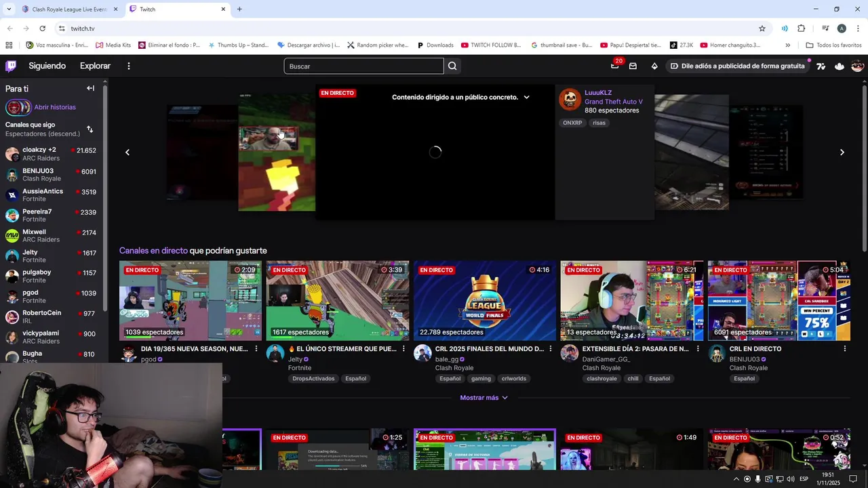Open options menu for bale_gg stream card

(x=550, y=348)
